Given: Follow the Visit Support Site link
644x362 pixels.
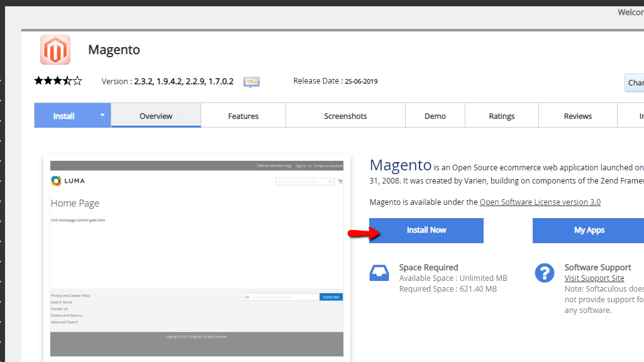Looking at the screenshot, I should (x=594, y=278).
